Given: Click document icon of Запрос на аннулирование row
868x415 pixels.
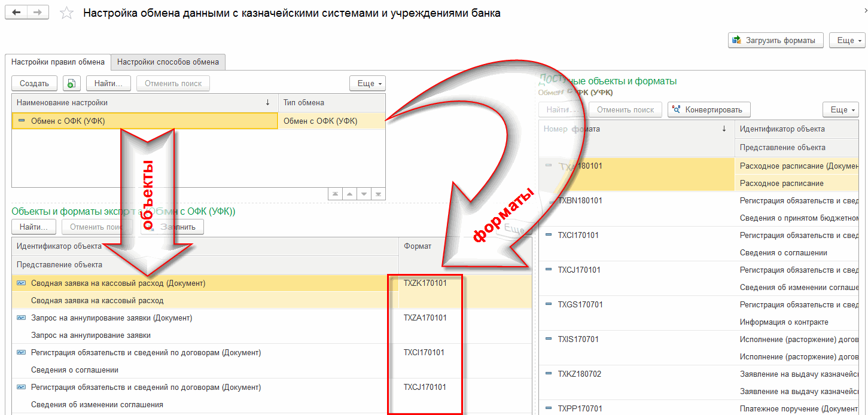Looking at the screenshot, I should click(x=22, y=318).
